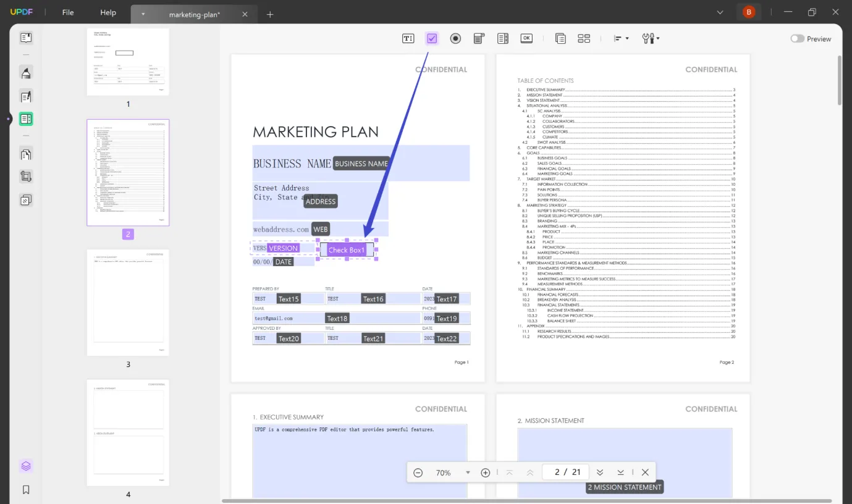
Task: Go to the next page arrow
Action: [599, 472]
